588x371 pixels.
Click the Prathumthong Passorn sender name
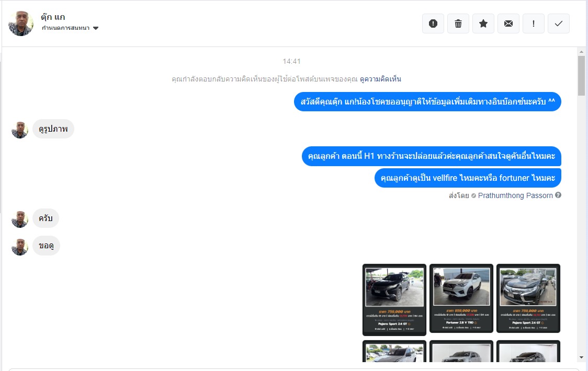515,195
